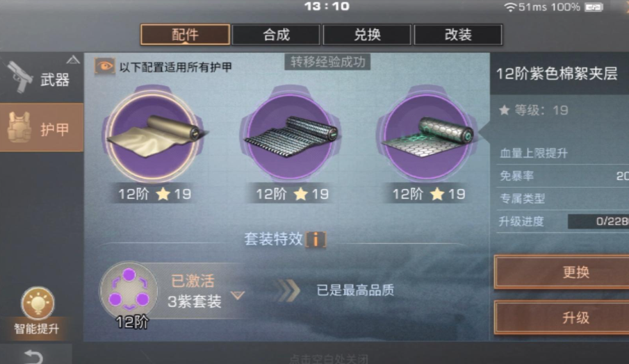Select the armor vest category
The image size is (629, 364).
click(42, 127)
